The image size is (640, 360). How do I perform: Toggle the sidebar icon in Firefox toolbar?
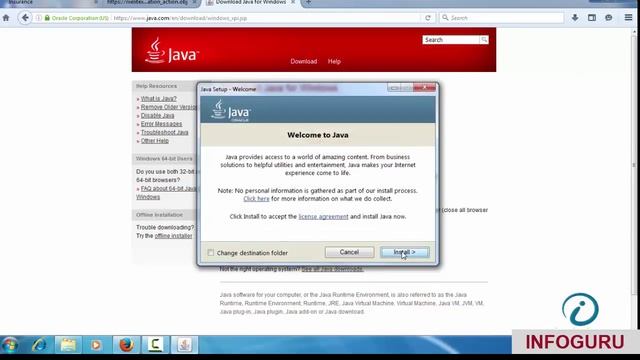[592, 18]
